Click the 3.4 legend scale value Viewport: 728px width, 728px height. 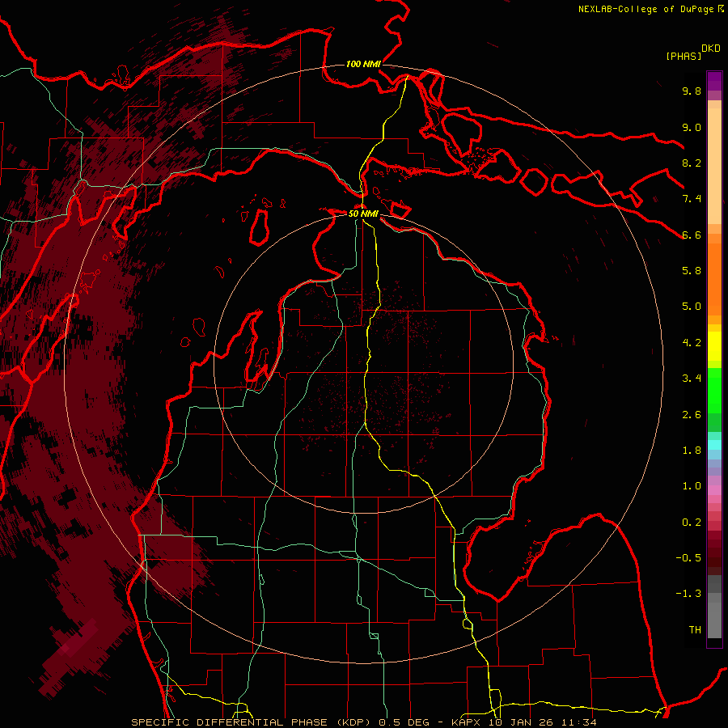pyautogui.click(x=692, y=379)
